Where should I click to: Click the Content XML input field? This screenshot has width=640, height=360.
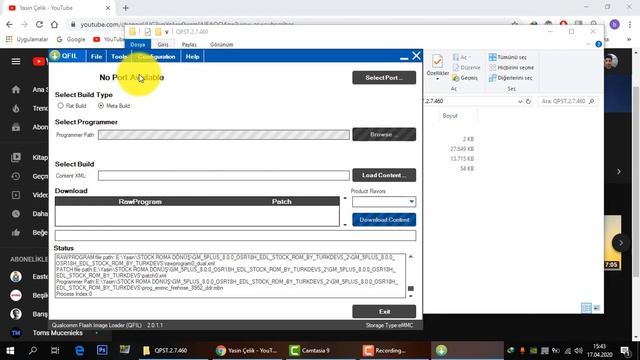coord(224,176)
